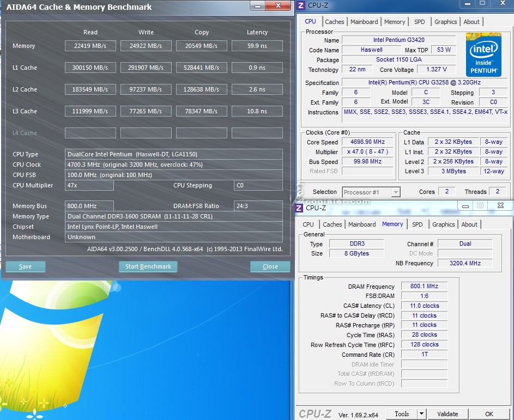Click Core Speed 4698.90 MHz value in CPU-Z

[367, 142]
